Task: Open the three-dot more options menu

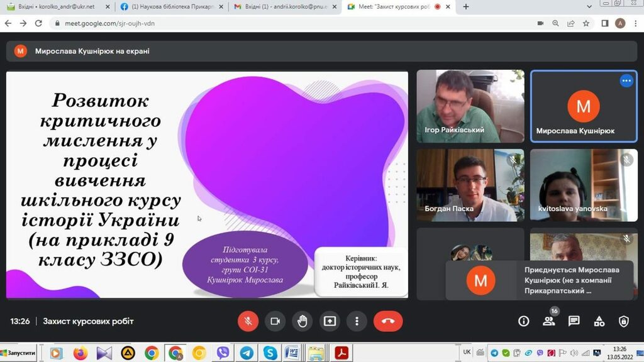Action: click(x=357, y=321)
